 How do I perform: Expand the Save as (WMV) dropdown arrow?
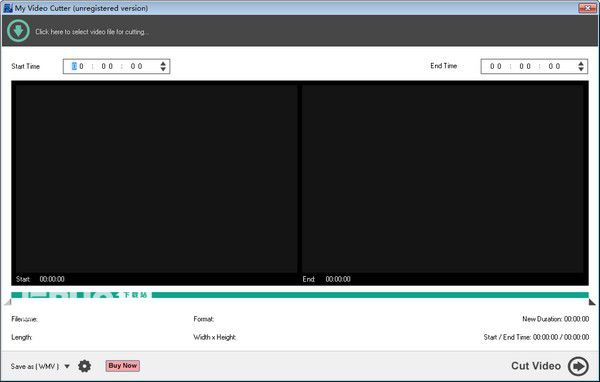coord(67,366)
